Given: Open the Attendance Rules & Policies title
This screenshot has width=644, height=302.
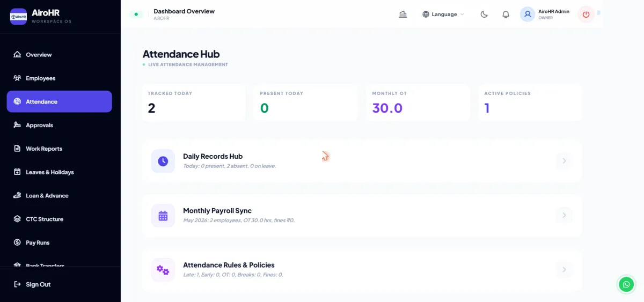Looking at the screenshot, I should (229, 265).
